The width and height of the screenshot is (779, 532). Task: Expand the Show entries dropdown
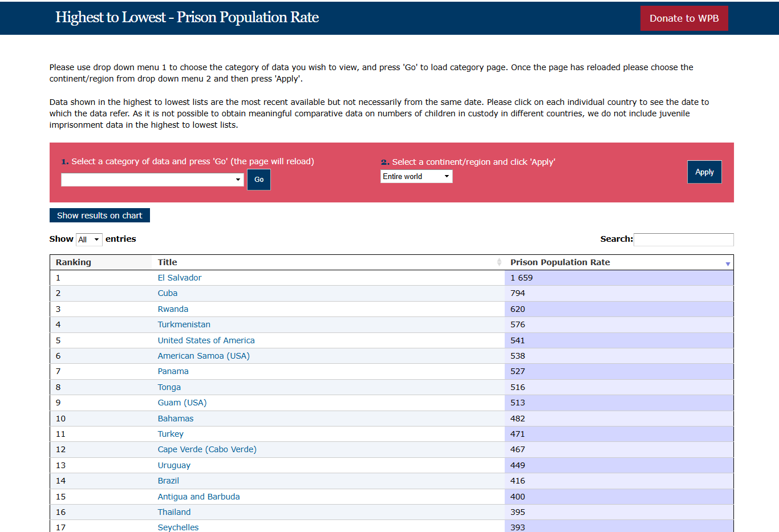89,239
